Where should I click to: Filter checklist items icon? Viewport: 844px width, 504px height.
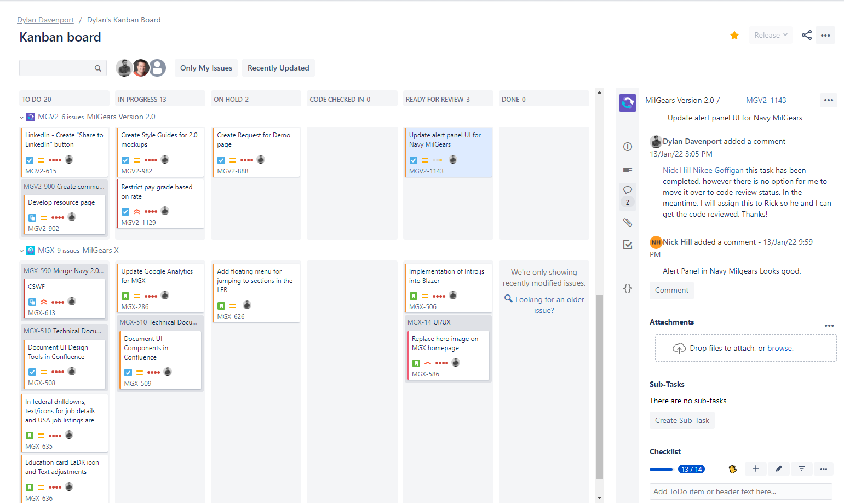pyautogui.click(x=802, y=468)
